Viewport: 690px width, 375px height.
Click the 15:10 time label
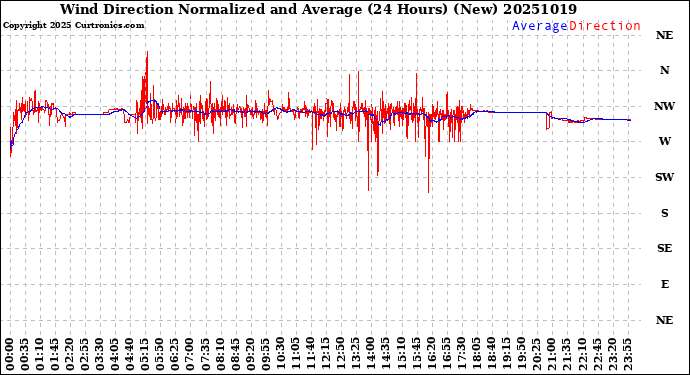pos(401,355)
